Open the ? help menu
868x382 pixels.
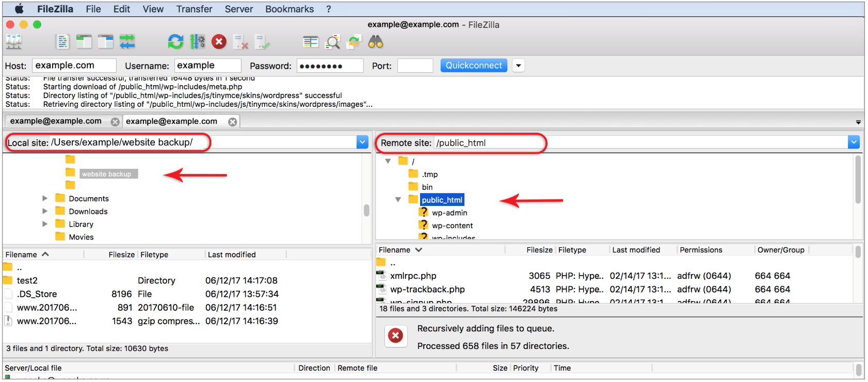click(x=329, y=9)
